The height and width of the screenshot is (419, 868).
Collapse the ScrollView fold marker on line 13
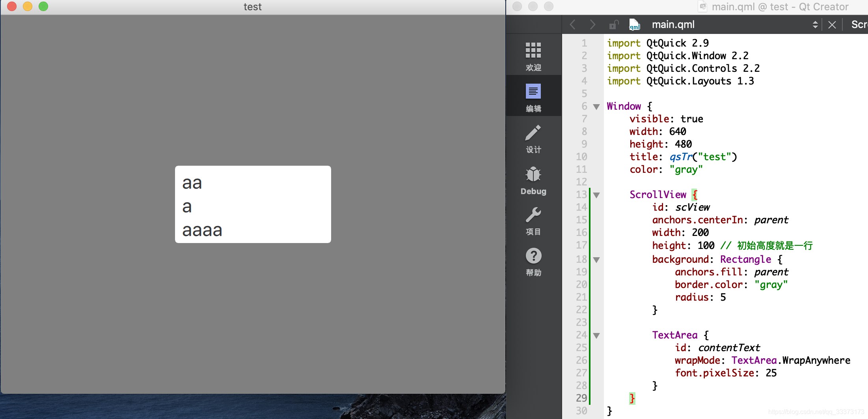pos(596,195)
